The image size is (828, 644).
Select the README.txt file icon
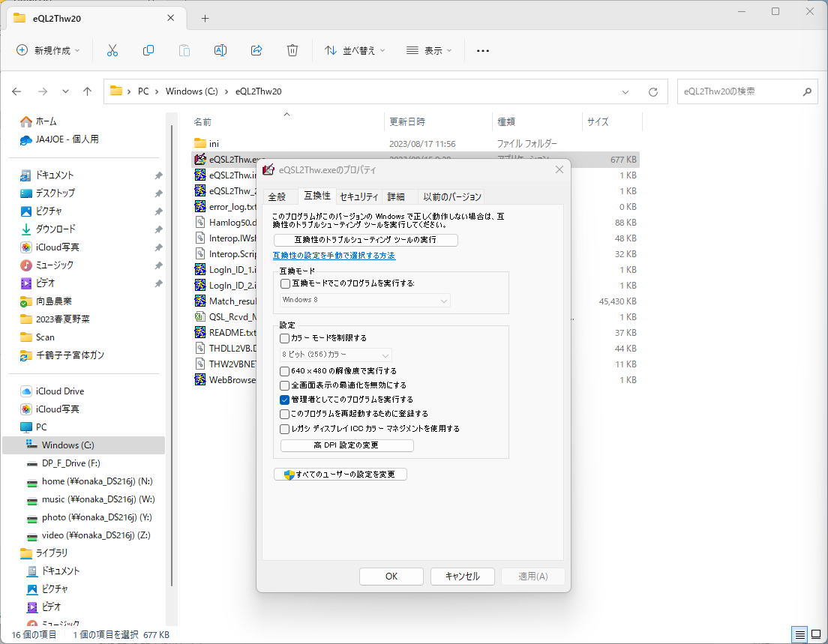point(200,333)
